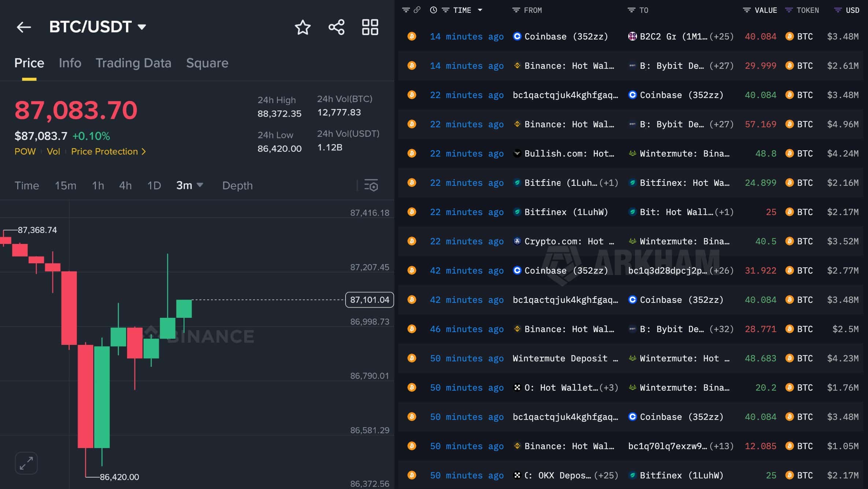Click the Bullish.com logo icon
The height and width of the screenshot is (489, 868).
click(x=517, y=153)
